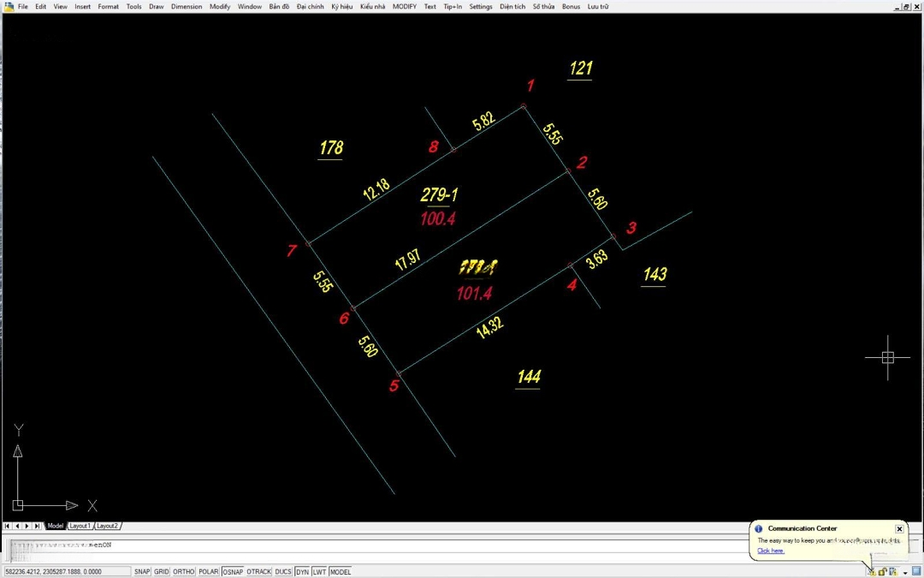The width and height of the screenshot is (924, 578).
Task: Click the Clean Screen icon in status bar
Action: click(916, 571)
